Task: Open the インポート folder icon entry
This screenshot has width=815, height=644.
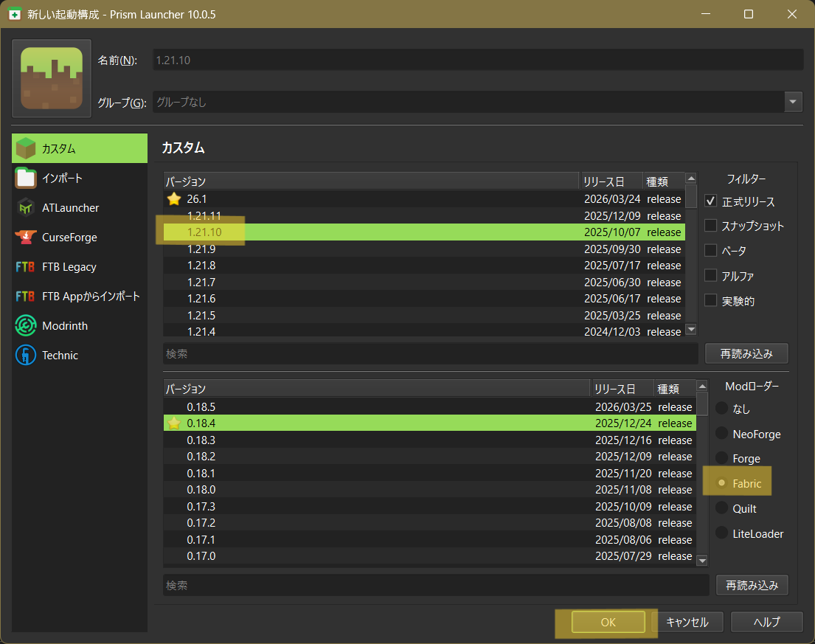Action: (x=26, y=179)
